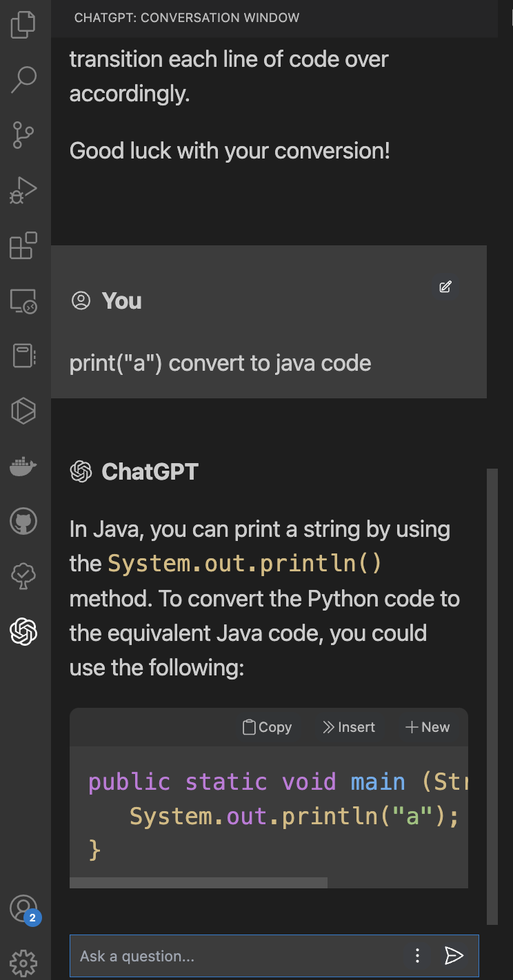Open the Docker view
Viewport: 513px width, 980px height.
pyautogui.click(x=23, y=467)
